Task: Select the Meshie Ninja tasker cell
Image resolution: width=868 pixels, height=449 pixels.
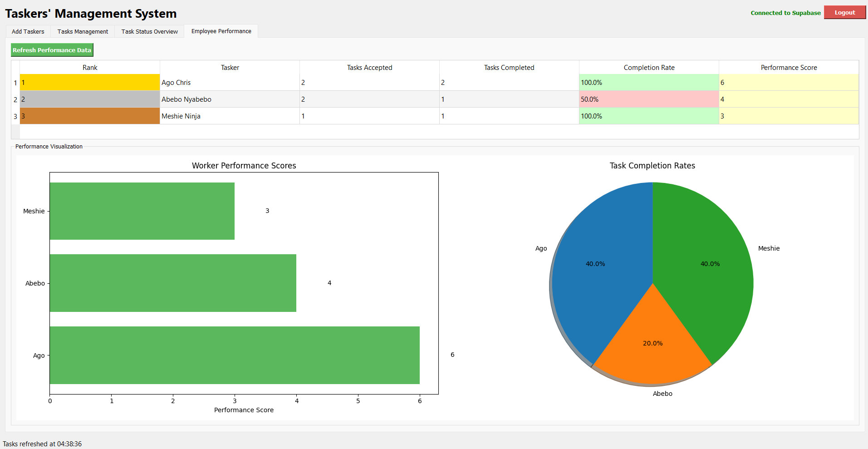Action: (230, 116)
